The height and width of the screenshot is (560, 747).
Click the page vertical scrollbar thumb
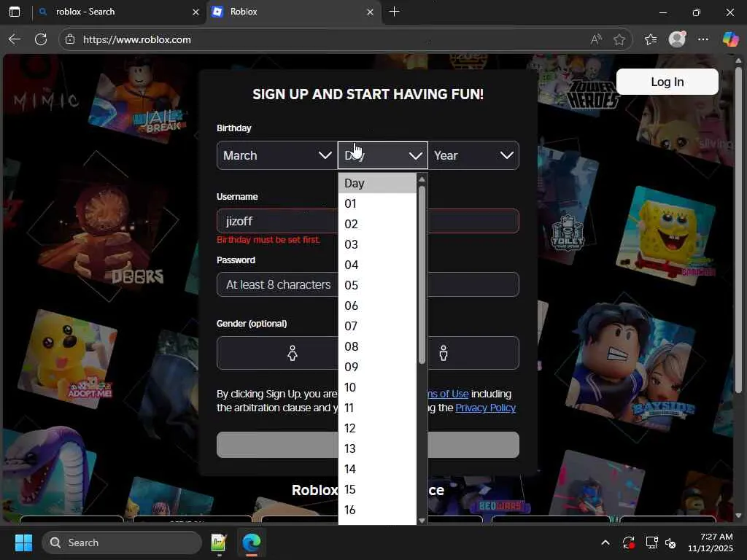point(738,230)
